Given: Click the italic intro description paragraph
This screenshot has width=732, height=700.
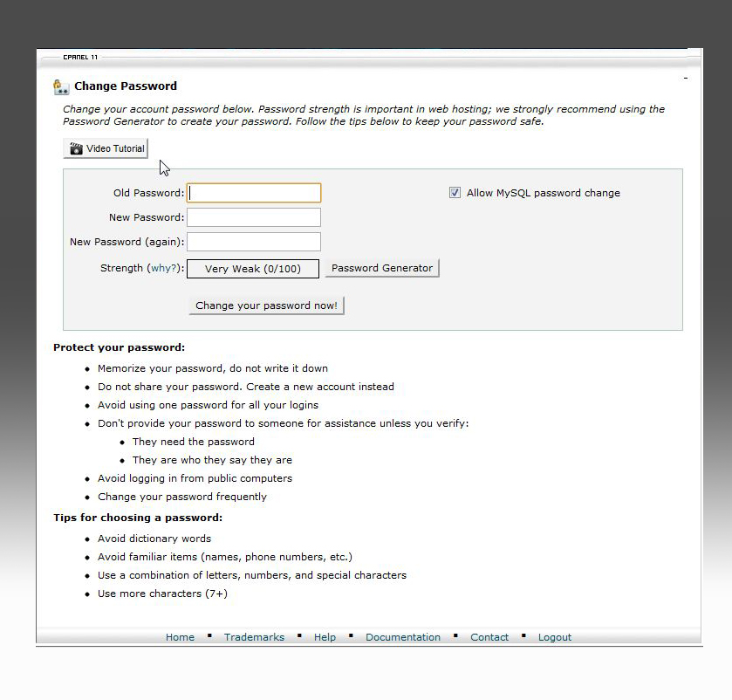Looking at the screenshot, I should click(364, 115).
